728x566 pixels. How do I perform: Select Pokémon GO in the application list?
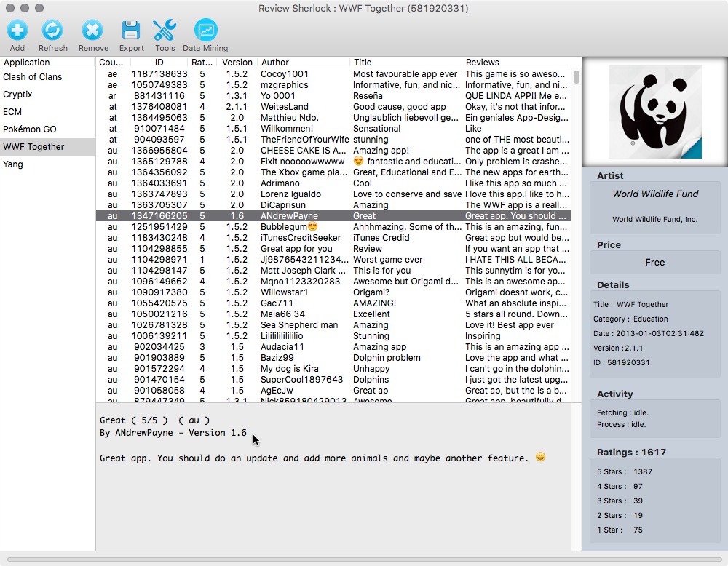[x=47, y=129]
